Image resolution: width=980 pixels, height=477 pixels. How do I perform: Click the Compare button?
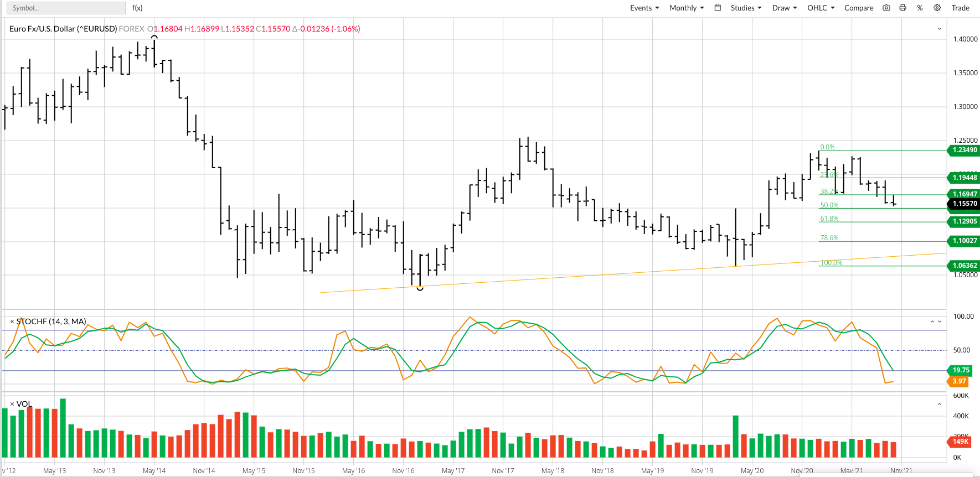tap(859, 8)
